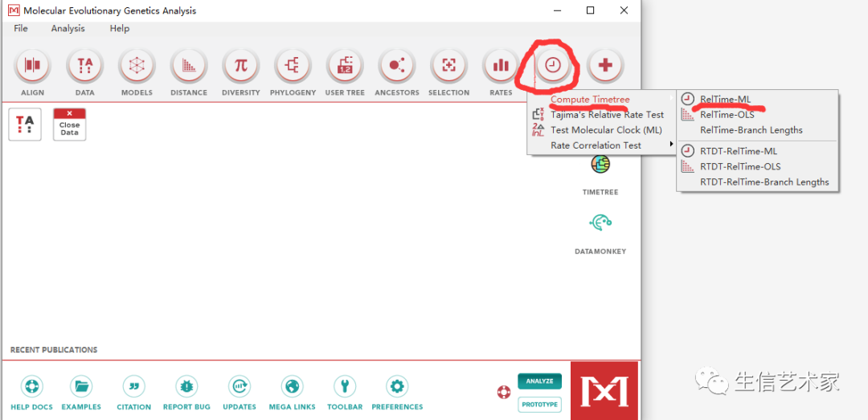Open the USER TREE tool
The image size is (868, 420).
[x=345, y=66]
